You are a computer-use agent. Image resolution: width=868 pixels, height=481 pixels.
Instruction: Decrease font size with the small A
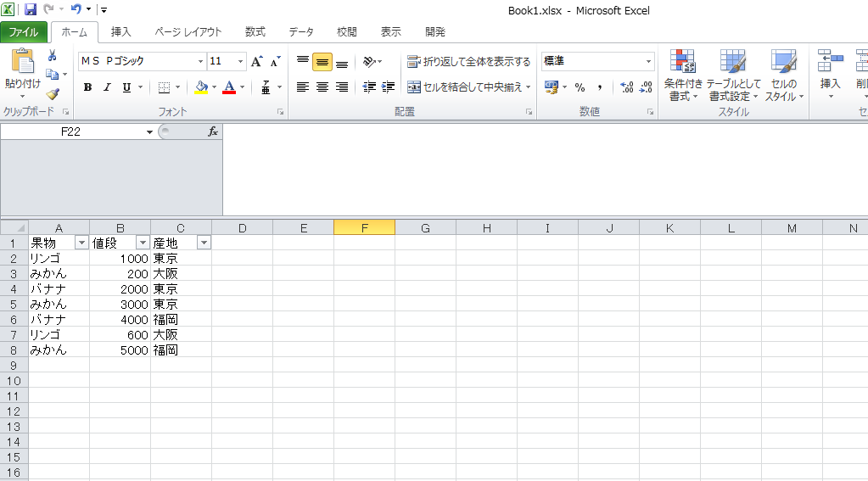coord(275,61)
